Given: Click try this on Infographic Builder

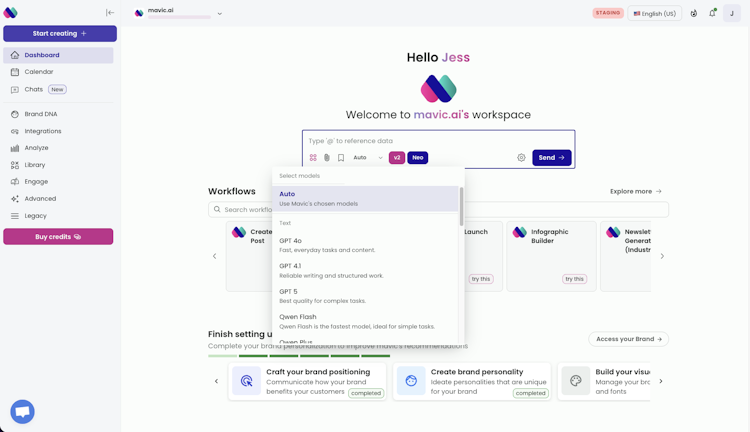Looking at the screenshot, I should pos(574,279).
